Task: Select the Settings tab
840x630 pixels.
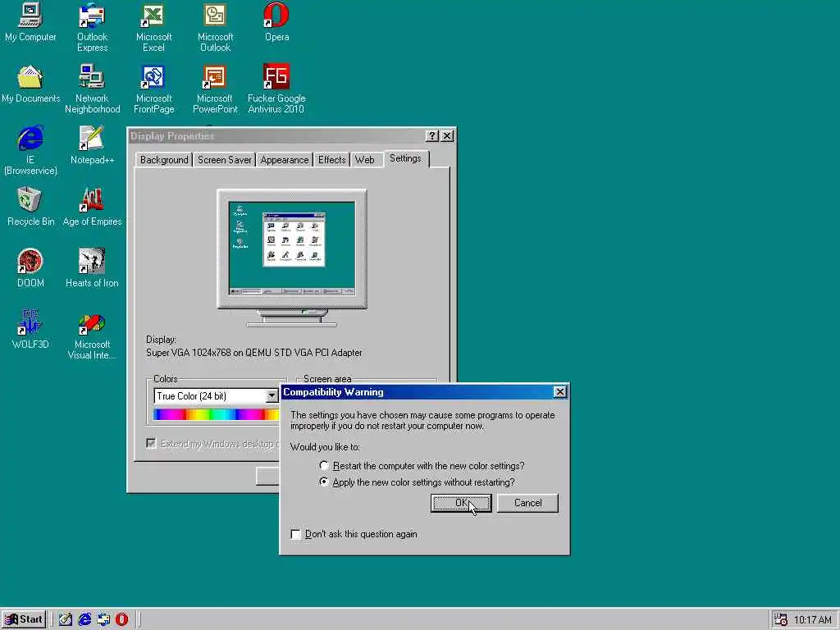Action: tap(405, 158)
